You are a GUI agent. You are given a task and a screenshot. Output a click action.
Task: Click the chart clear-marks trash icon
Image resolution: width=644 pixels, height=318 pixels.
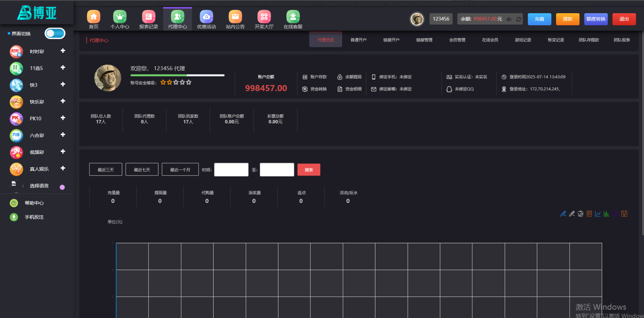click(x=581, y=214)
